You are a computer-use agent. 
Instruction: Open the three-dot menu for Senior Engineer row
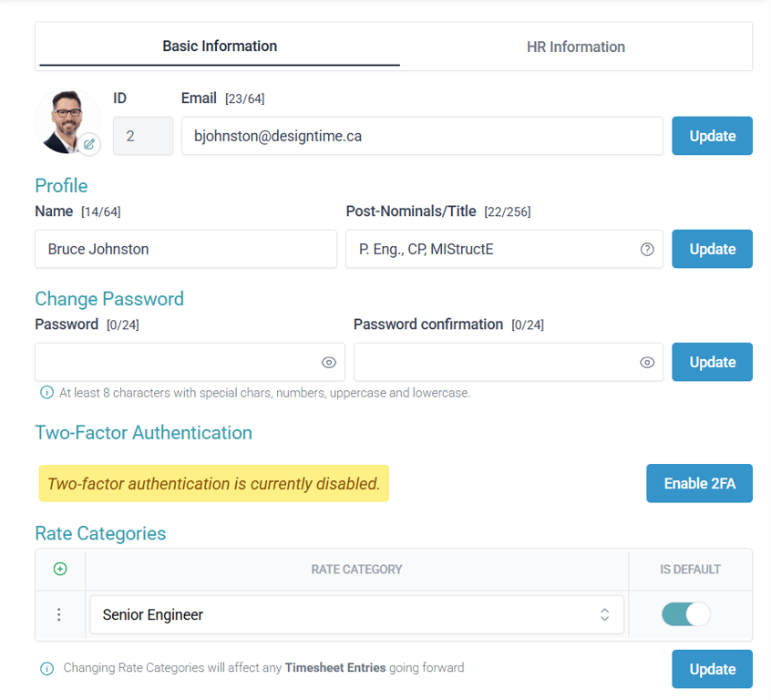59,615
